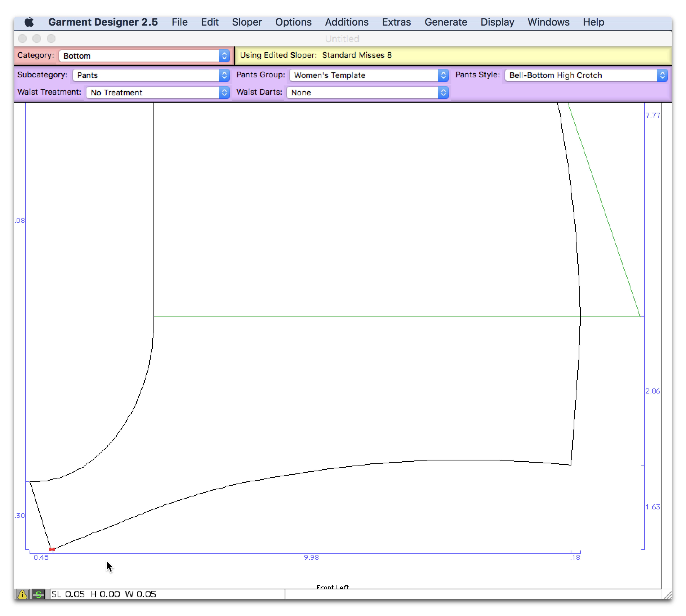Open the Display menu
This screenshot has height=616, width=686.
click(497, 22)
